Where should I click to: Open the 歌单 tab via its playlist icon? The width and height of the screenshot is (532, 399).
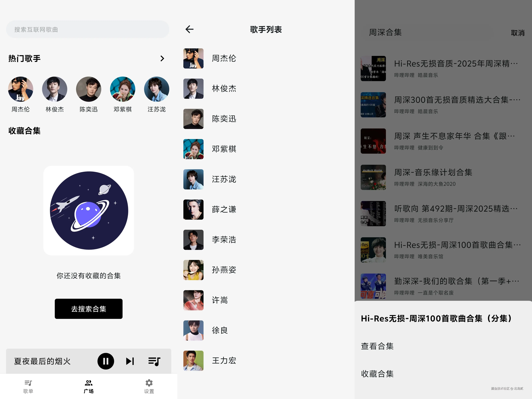click(x=28, y=383)
